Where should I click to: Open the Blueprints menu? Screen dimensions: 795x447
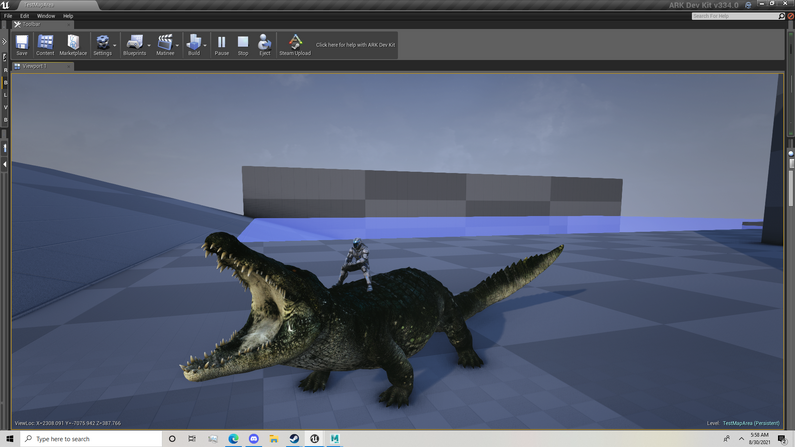(134, 45)
